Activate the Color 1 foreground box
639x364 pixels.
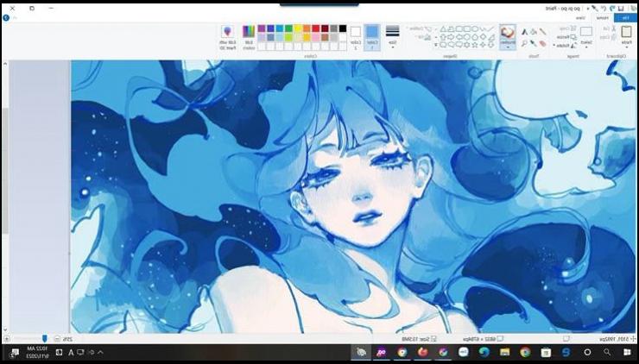[372, 36]
